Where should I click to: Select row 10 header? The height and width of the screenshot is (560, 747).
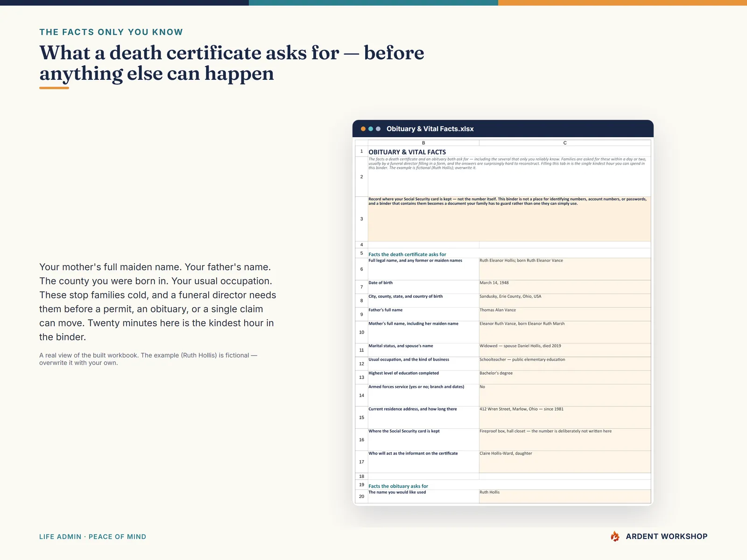(x=361, y=332)
